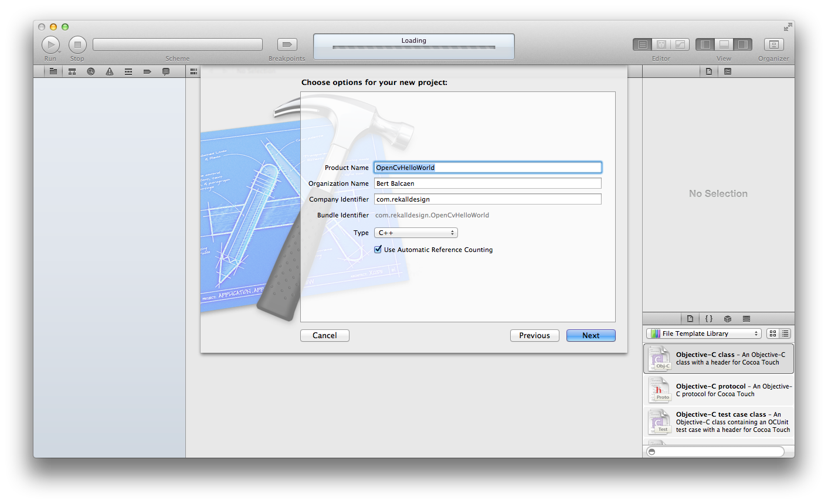Viewport: 828px width, 504px height.
Task: Open the File Template Library dropdown
Action: pos(704,333)
